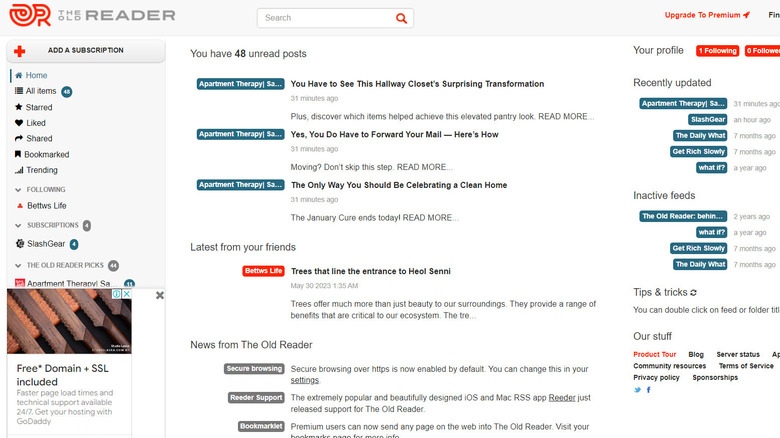Open the Trending section
The image size is (780, 438).
[x=42, y=170]
